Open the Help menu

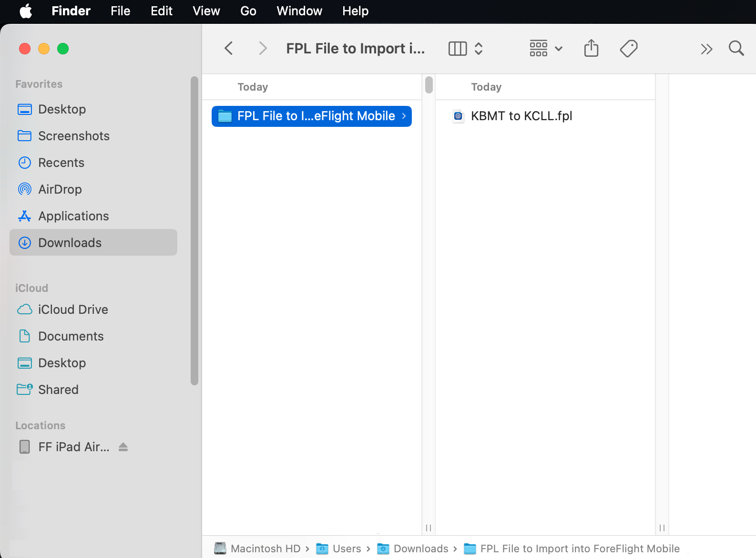[356, 11]
